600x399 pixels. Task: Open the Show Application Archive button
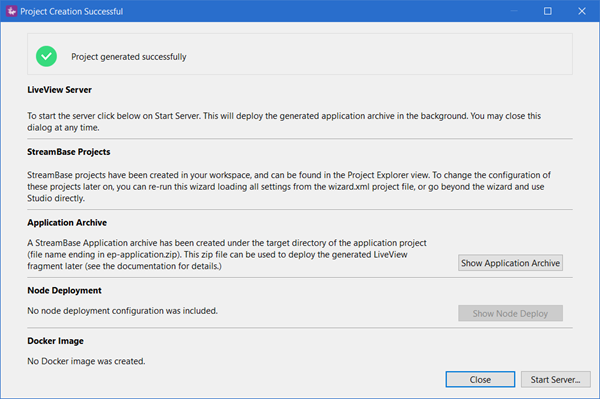pos(510,263)
